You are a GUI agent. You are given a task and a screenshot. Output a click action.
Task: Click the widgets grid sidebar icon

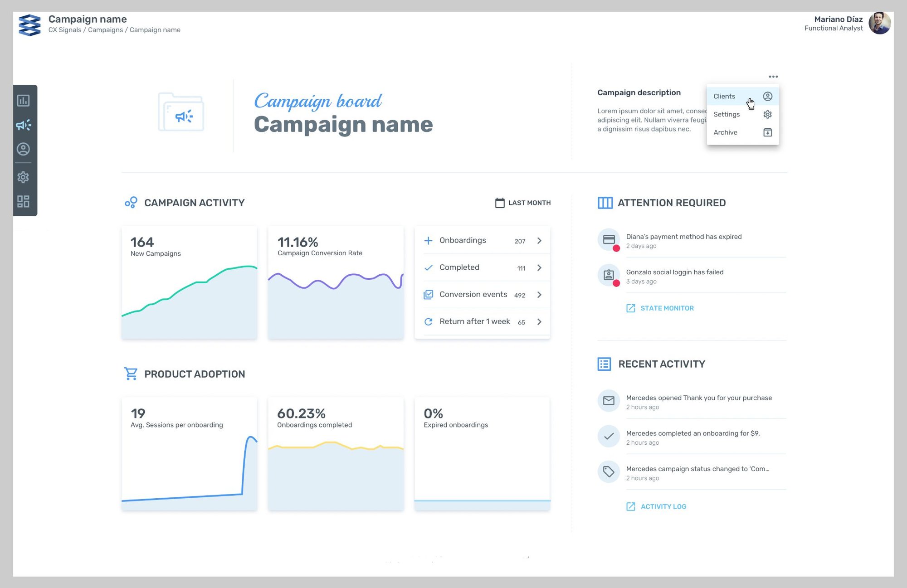[x=23, y=201]
